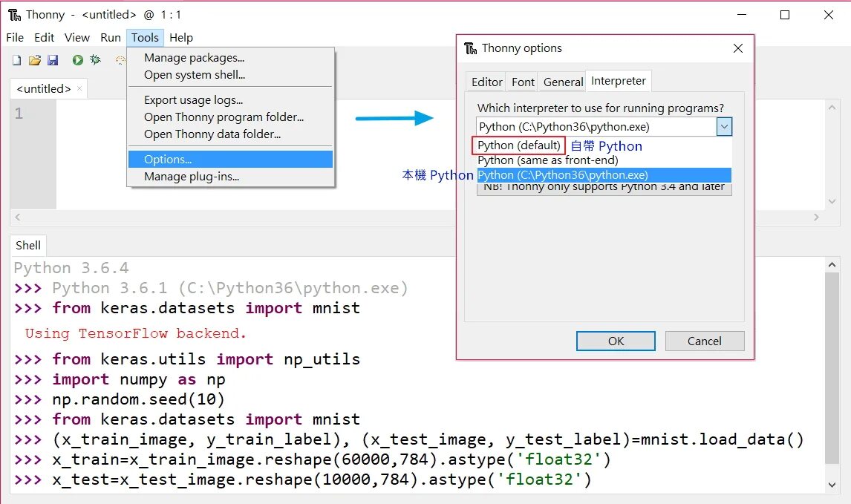The height and width of the screenshot is (504, 851).
Task: Choose Python (default) from interpreter list
Action: click(x=519, y=145)
